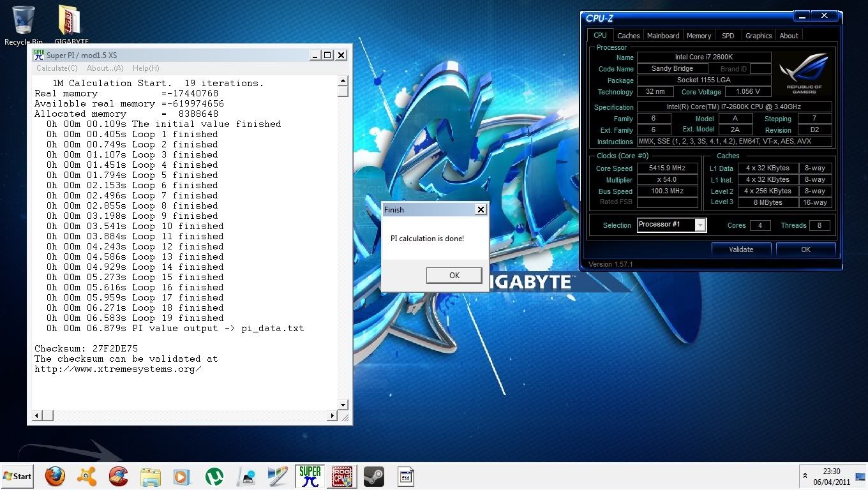The width and height of the screenshot is (868, 490).
Task: Click the Specification field in CPU-Z
Action: click(x=734, y=107)
